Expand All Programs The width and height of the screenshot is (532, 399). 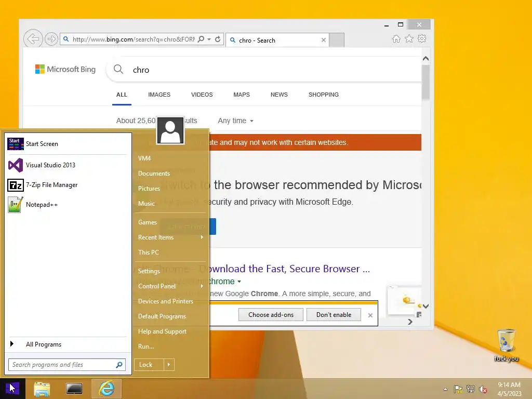tap(67, 344)
